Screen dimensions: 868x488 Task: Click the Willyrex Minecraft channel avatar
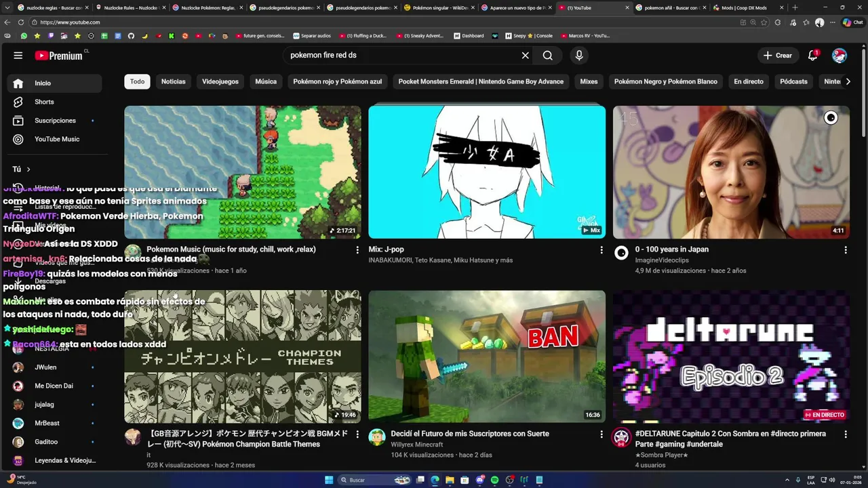[x=377, y=437]
